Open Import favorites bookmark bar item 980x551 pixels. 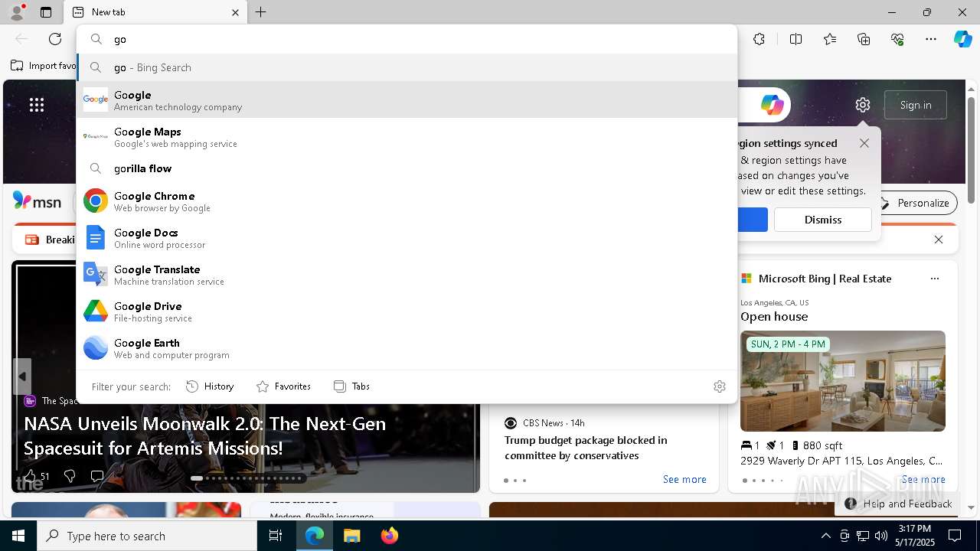point(44,66)
